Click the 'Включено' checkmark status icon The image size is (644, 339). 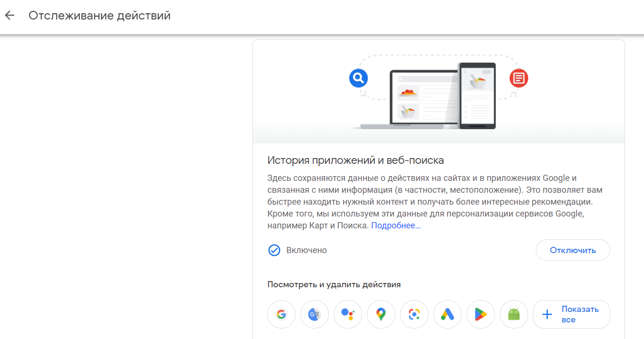pyautogui.click(x=274, y=250)
